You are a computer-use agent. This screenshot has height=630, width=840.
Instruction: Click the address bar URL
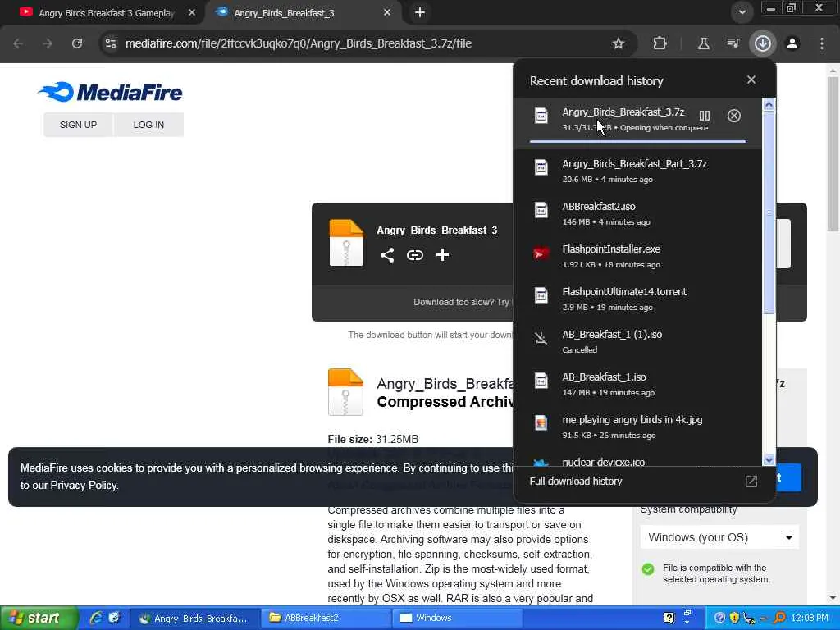[x=298, y=43]
